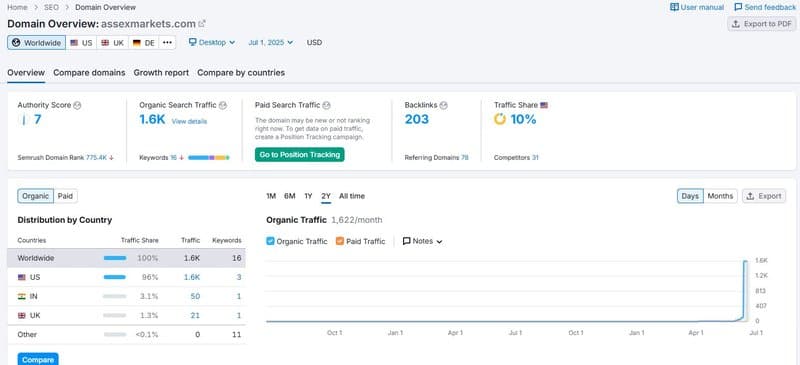
Task: Open the Jul 1, 2025 date dropdown
Action: click(x=271, y=42)
